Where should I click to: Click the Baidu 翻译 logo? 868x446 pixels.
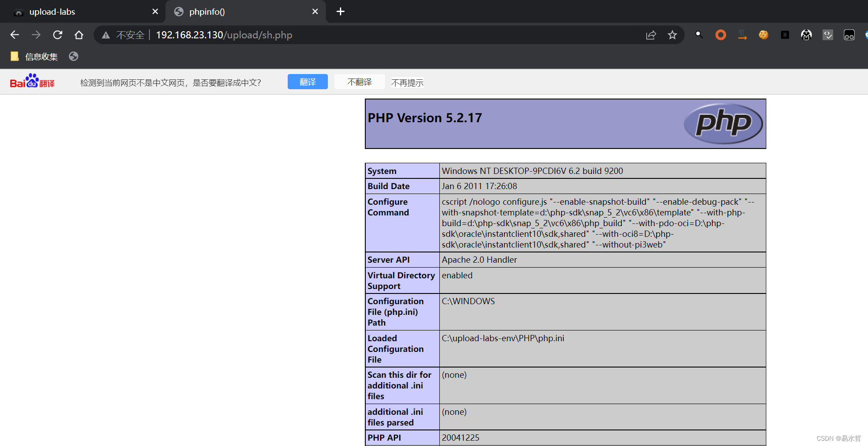pyautogui.click(x=32, y=81)
